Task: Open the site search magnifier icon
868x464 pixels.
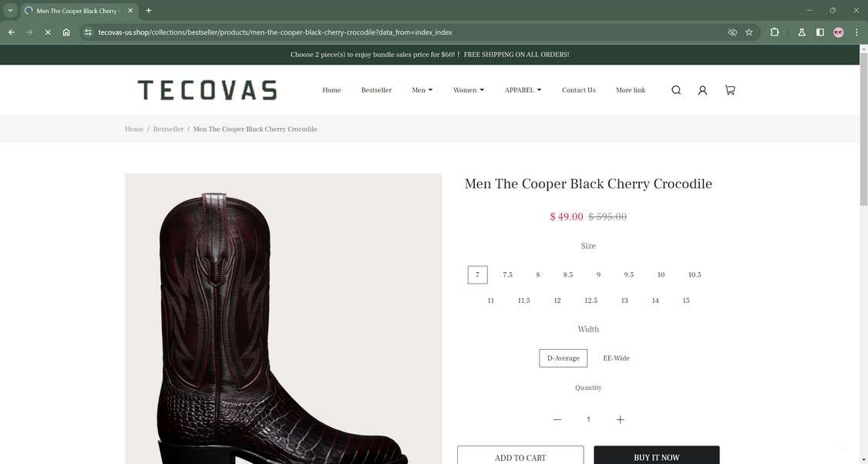Action: [x=676, y=90]
